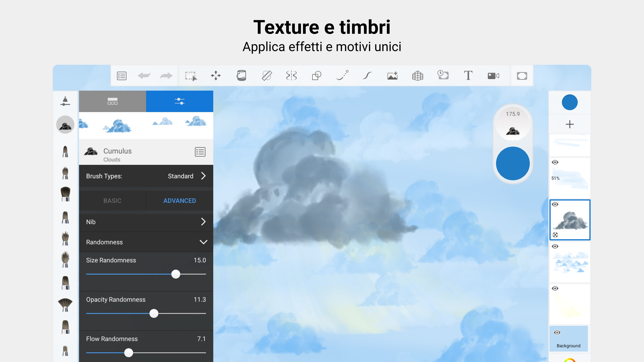Open the Perspective grid tool
The image size is (644, 362).
coord(418,75)
